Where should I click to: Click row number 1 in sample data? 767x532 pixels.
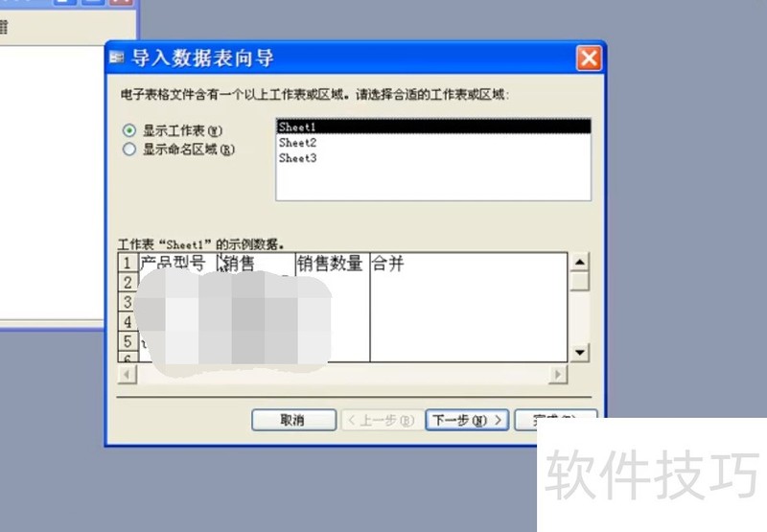coord(128,263)
